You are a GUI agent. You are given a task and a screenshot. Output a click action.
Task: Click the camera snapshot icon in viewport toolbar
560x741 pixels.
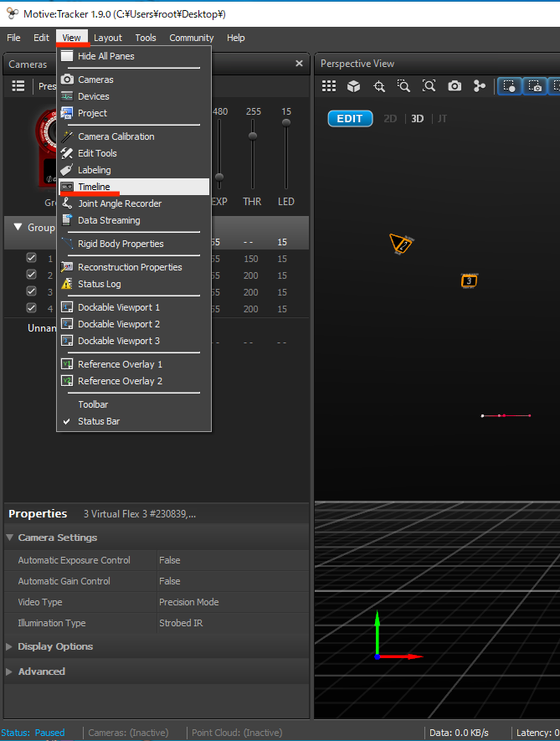coord(455,86)
